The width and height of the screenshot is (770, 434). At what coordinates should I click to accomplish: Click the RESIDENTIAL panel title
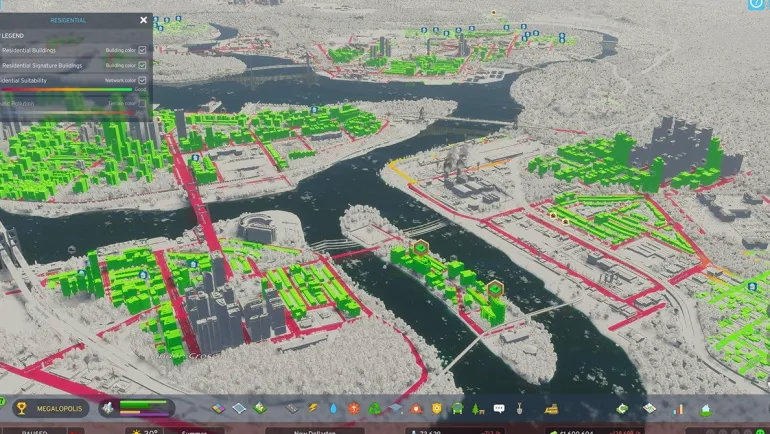click(x=68, y=20)
